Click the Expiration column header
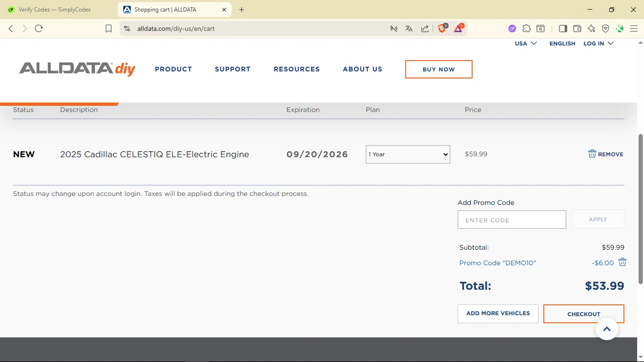This screenshot has height=362, width=644. click(x=303, y=110)
